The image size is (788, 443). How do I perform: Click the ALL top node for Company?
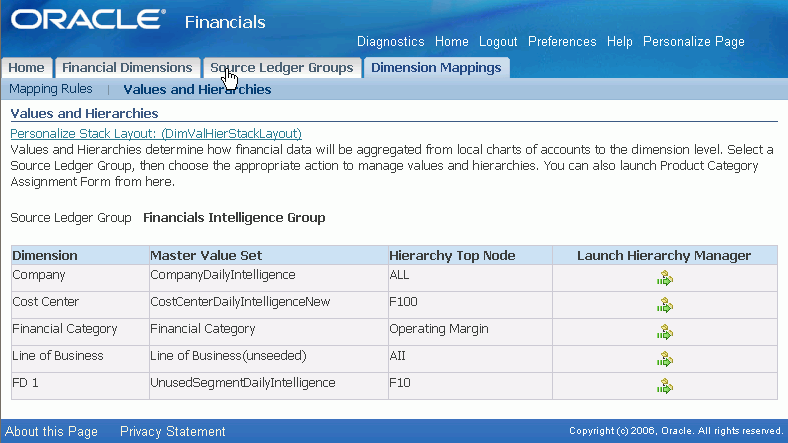399,275
